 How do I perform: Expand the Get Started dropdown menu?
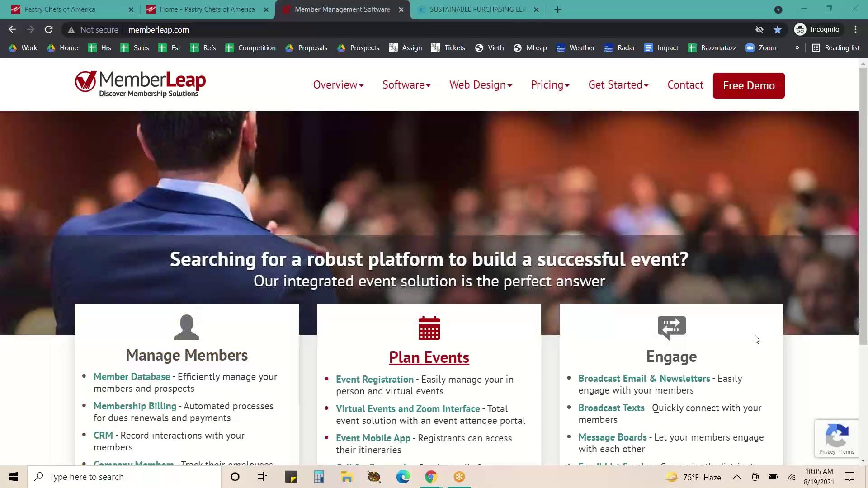(618, 85)
